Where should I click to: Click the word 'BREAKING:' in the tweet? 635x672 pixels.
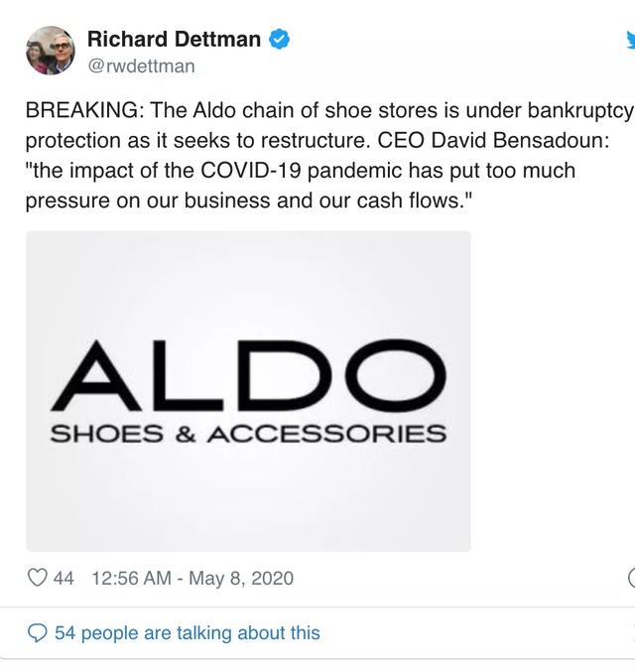pyautogui.click(x=84, y=112)
